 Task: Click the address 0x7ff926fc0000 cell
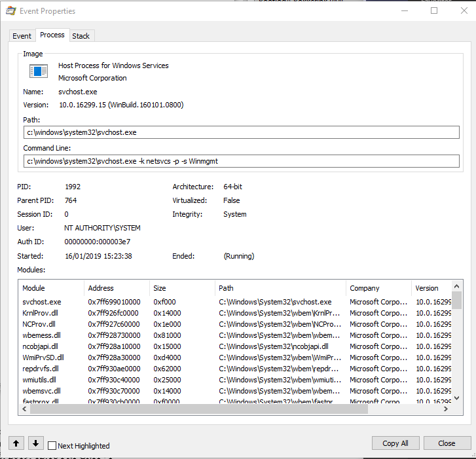[113, 313]
